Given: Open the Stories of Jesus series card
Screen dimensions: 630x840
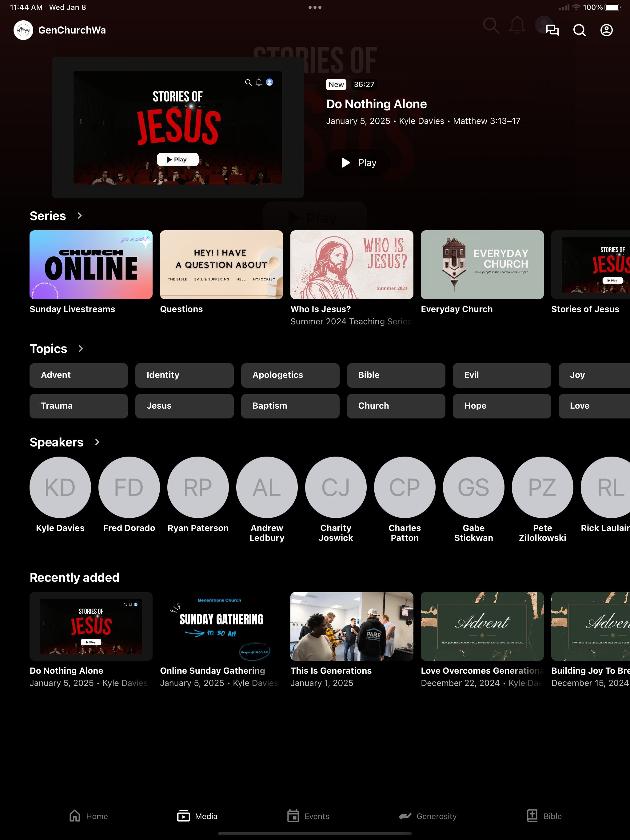Looking at the screenshot, I should [591, 265].
